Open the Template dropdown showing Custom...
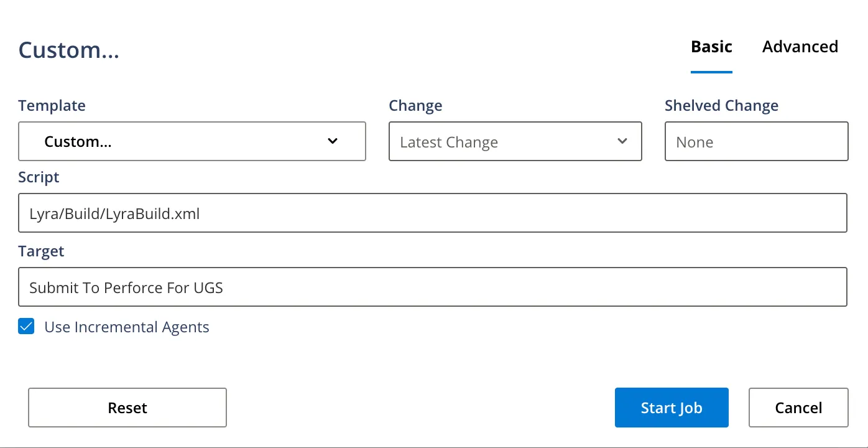Viewport: 868px width, 448px height. pos(192,142)
